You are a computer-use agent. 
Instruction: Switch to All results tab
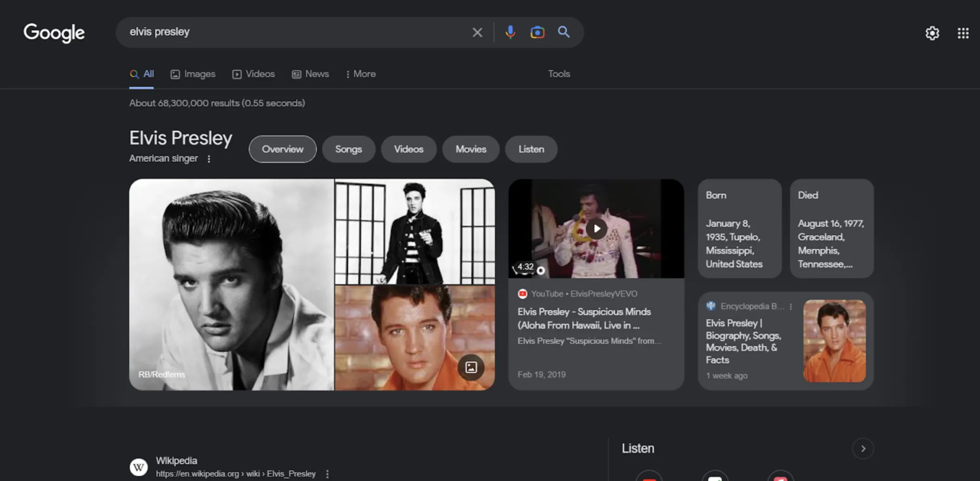(x=142, y=74)
